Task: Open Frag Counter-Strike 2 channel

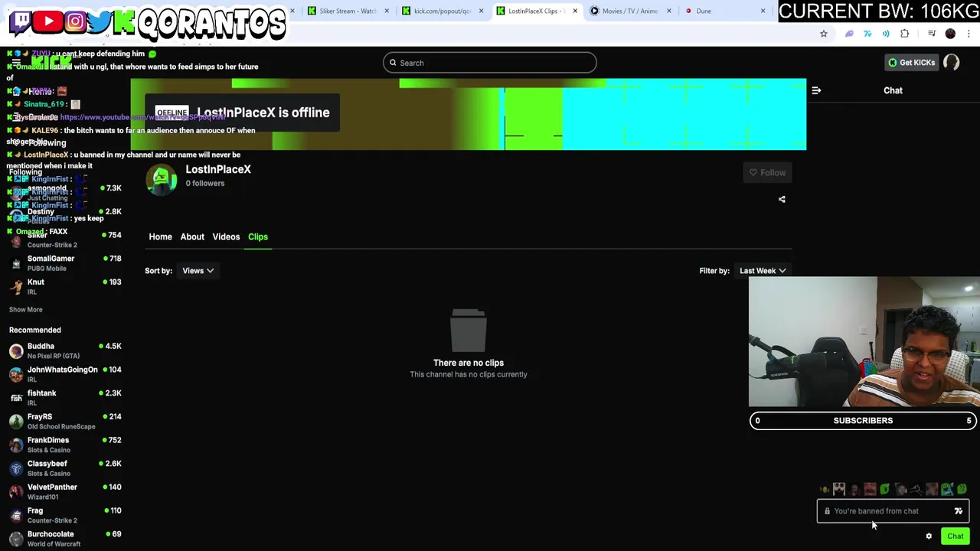Action: click(65, 515)
